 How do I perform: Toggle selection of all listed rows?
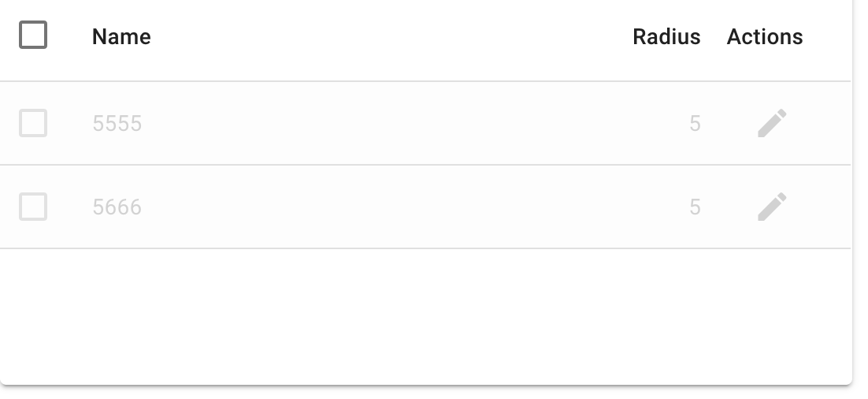pyautogui.click(x=33, y=35)
